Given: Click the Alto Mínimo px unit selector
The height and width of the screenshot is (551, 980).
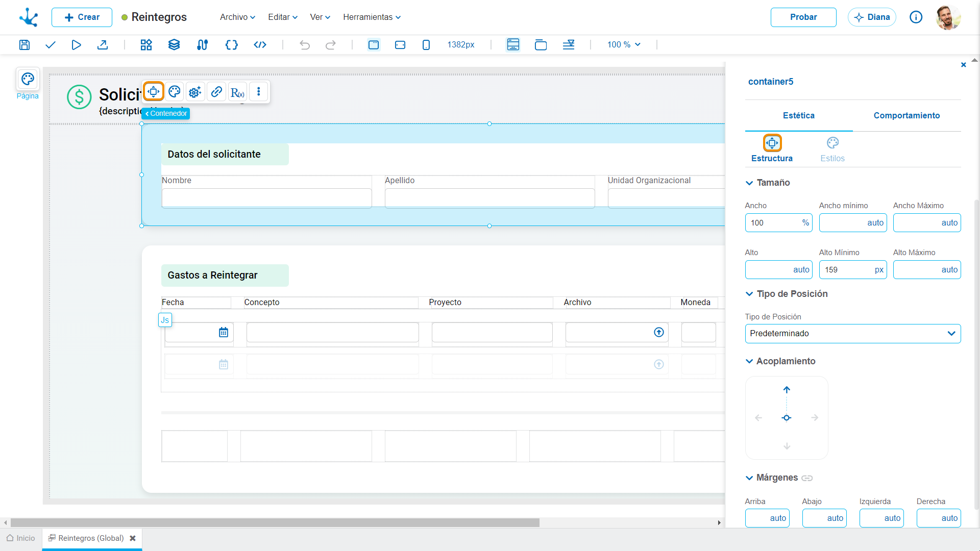Looking at the screenshot, I should pos(879,270).
